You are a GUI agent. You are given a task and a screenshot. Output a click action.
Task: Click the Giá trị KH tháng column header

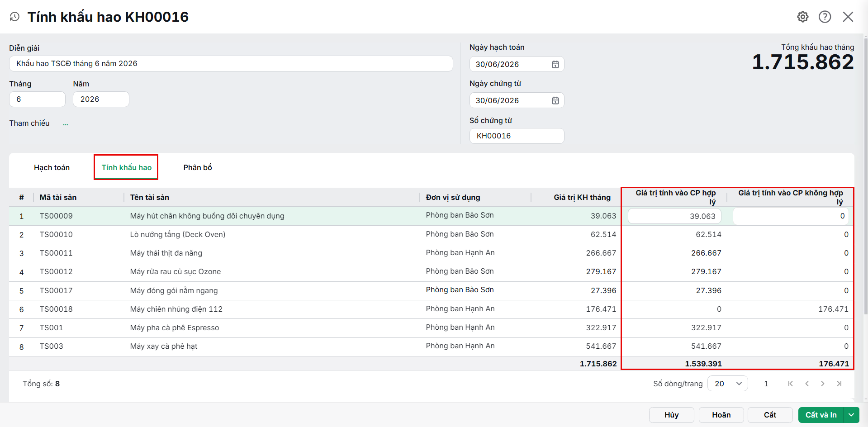(582, 197)
